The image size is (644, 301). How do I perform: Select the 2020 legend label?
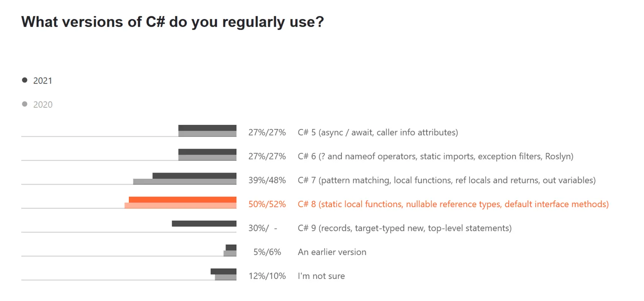[43, 105]
